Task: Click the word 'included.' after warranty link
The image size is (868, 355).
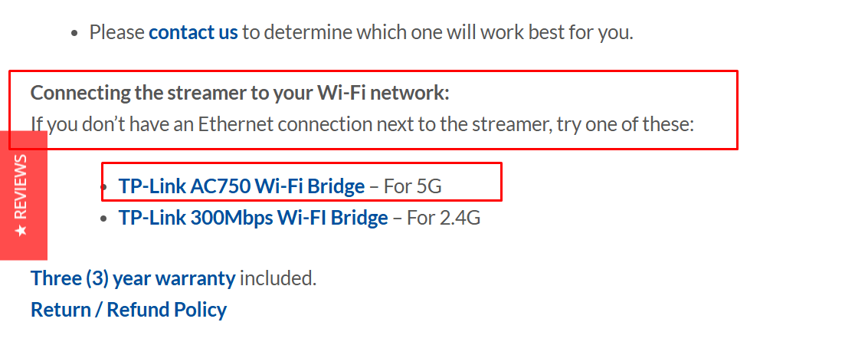Action: click(278, 278)
